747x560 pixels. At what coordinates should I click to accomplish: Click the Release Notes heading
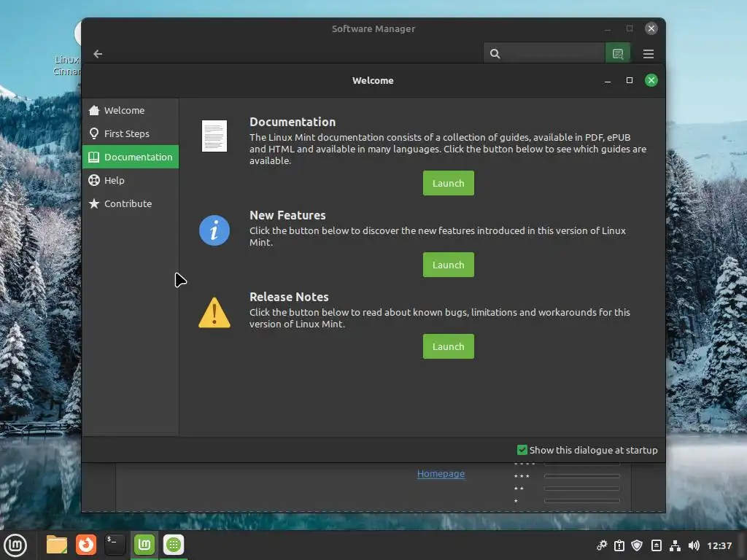coord(289,297)
